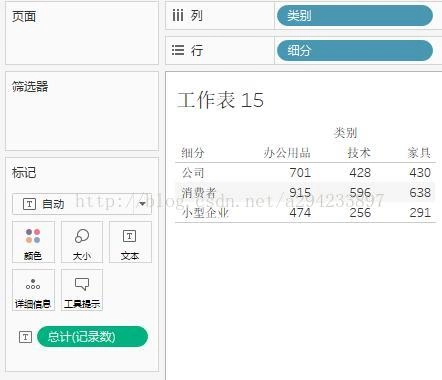The width and height of the screenshot is (442, 380).
Task: Click the rows shelf icon next to 行
Action: (178, 50)
